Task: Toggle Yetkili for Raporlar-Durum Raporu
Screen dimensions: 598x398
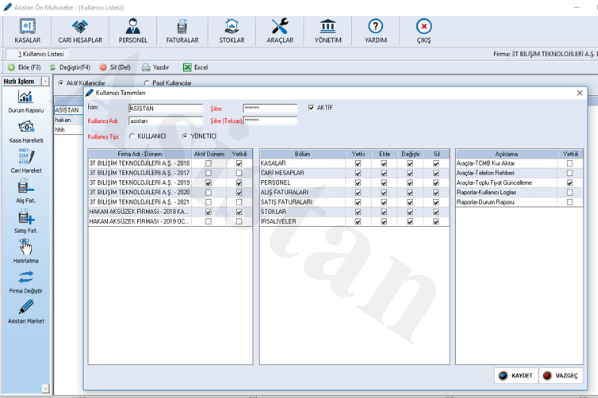Action: 570,202
